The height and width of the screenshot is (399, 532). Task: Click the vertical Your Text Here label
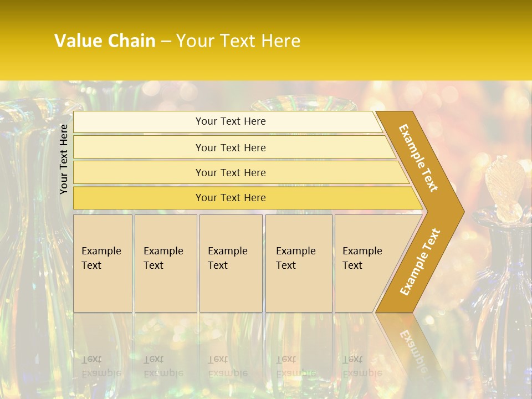[x=63, y=159]
